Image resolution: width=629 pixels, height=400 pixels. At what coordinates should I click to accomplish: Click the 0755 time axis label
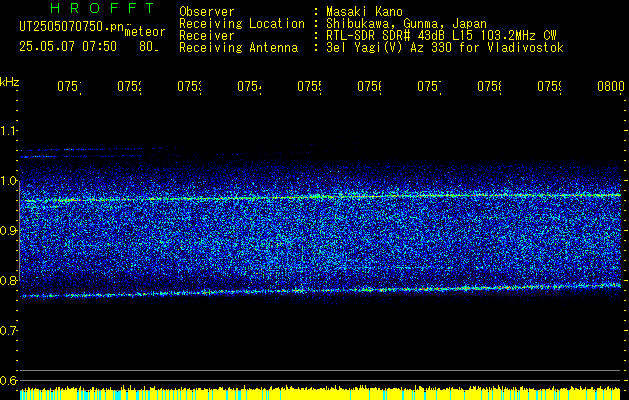309,86
